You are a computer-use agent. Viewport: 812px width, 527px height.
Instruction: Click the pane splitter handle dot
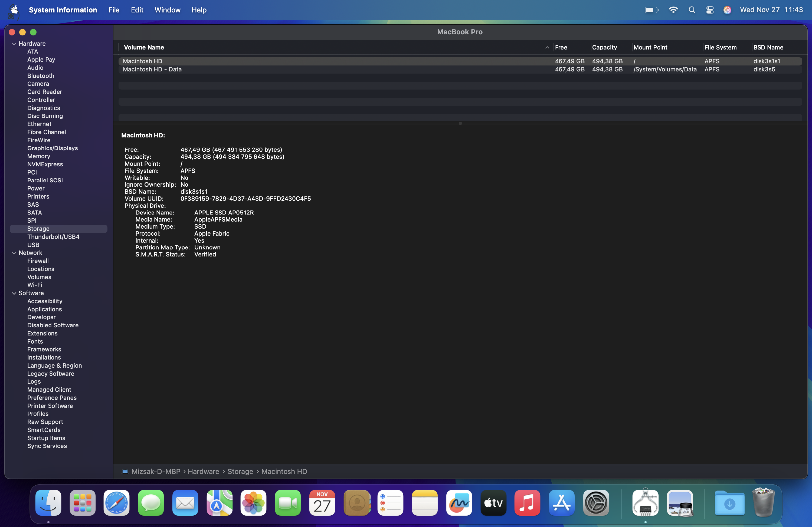[x=460, y=123]
